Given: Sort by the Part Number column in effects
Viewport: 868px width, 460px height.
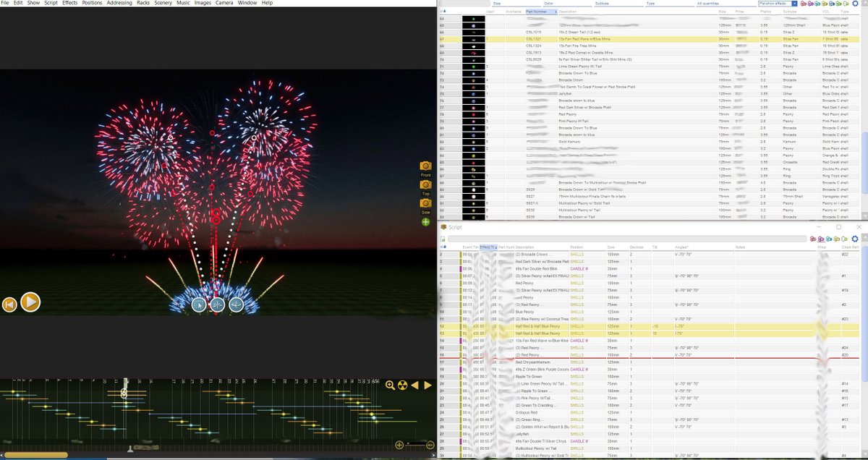Looking at the screenshot, I should (x=541, y=12).
